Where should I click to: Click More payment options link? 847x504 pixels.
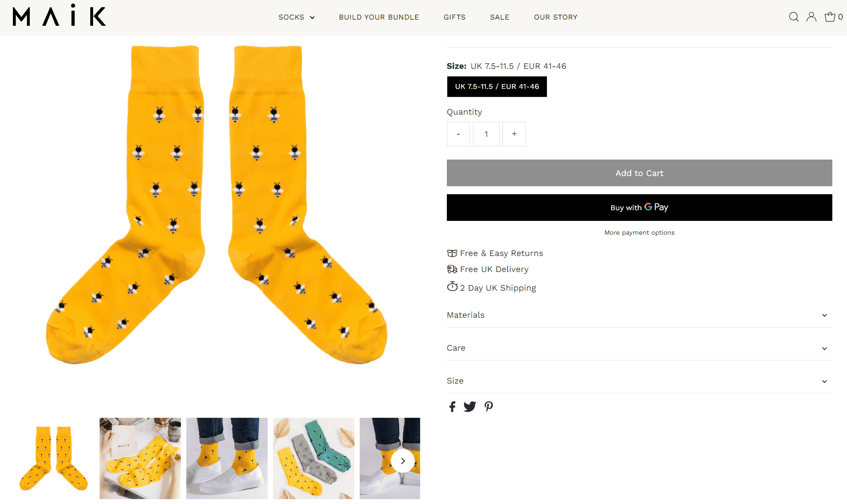(x=639, y=232)
